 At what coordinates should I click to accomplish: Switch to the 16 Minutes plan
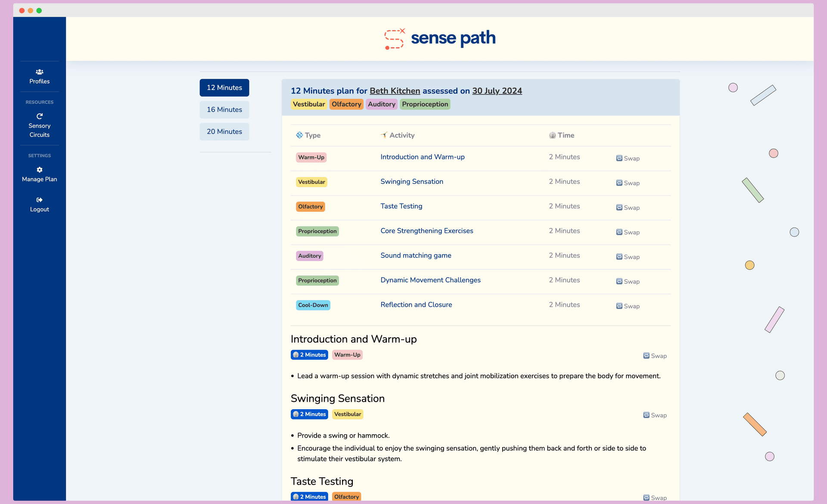point(224,109)
